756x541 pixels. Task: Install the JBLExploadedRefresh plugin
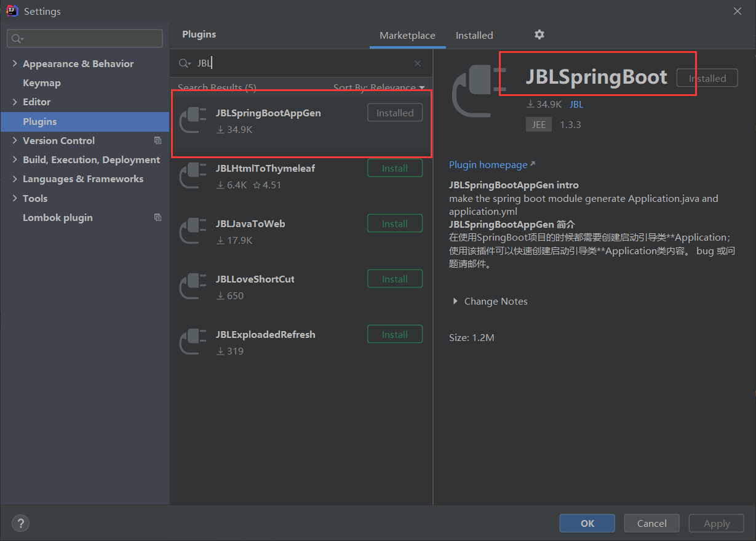(395, 334)
